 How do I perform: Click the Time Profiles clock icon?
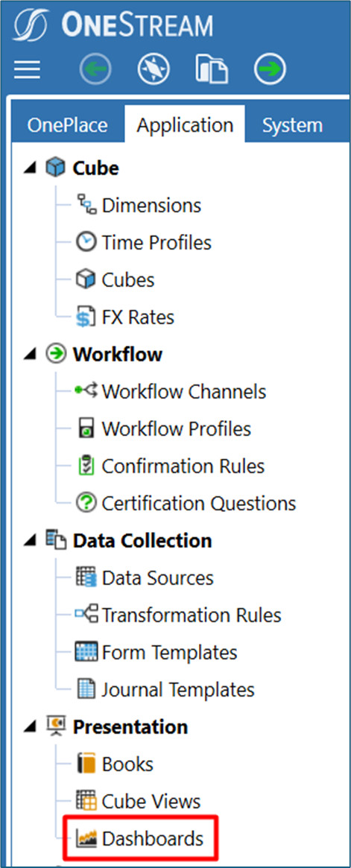(86, 243)
